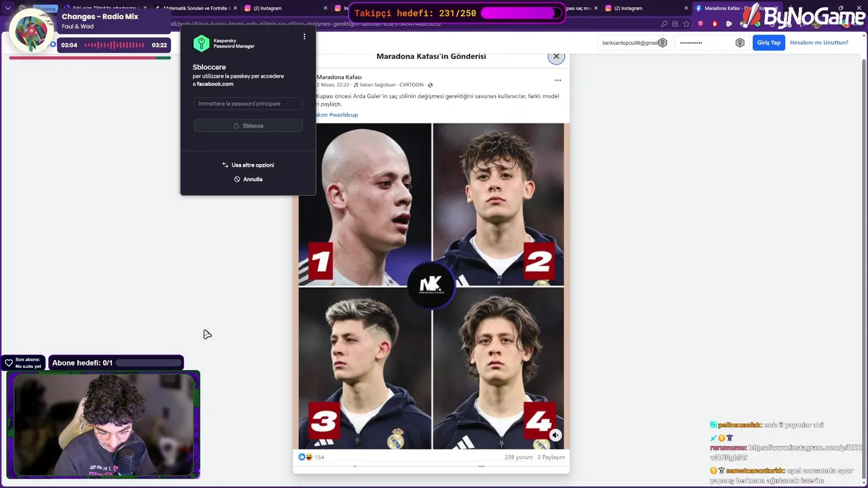Click the sametcanozturkk chat username
Screen dimensions: 868x488
click(x=755, y=470)
